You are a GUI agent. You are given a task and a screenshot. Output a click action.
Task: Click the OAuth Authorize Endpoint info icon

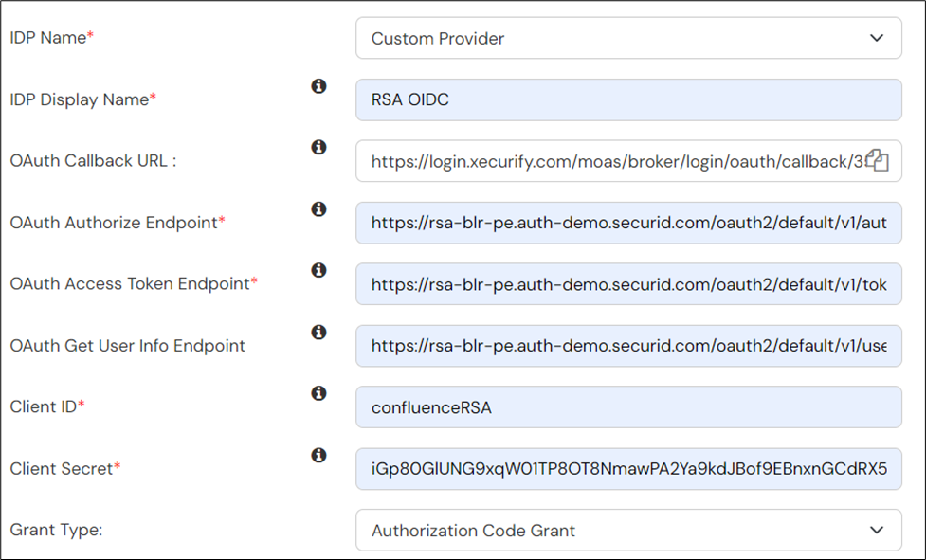[x=318, y=208]
